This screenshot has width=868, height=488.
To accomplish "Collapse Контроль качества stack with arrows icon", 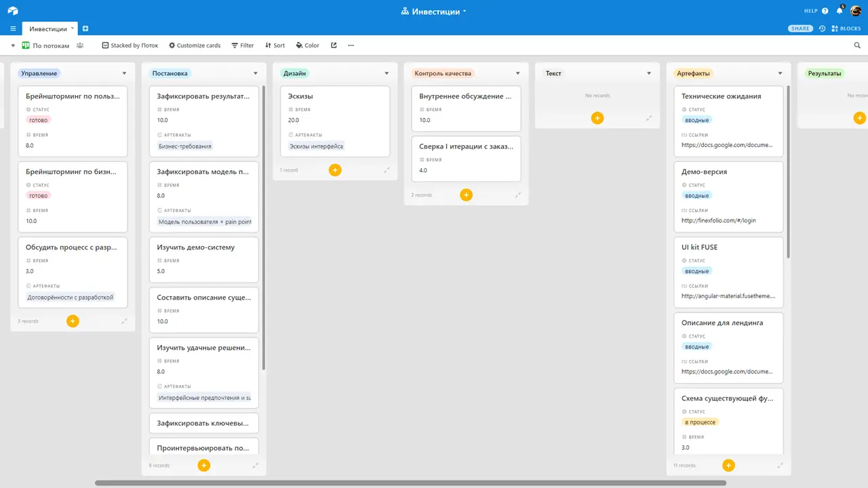I will pyautogui.click(x=517, y=195).
